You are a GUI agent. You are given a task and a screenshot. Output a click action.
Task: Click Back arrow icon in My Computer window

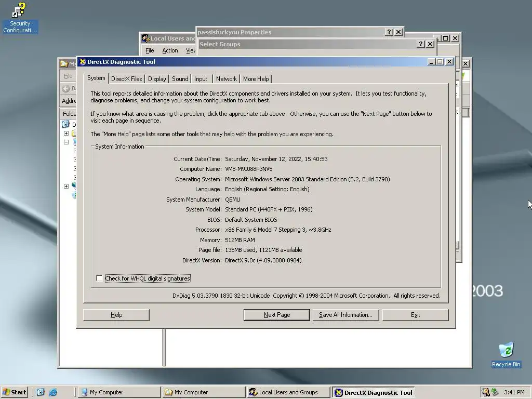click(x=66, y=88)
